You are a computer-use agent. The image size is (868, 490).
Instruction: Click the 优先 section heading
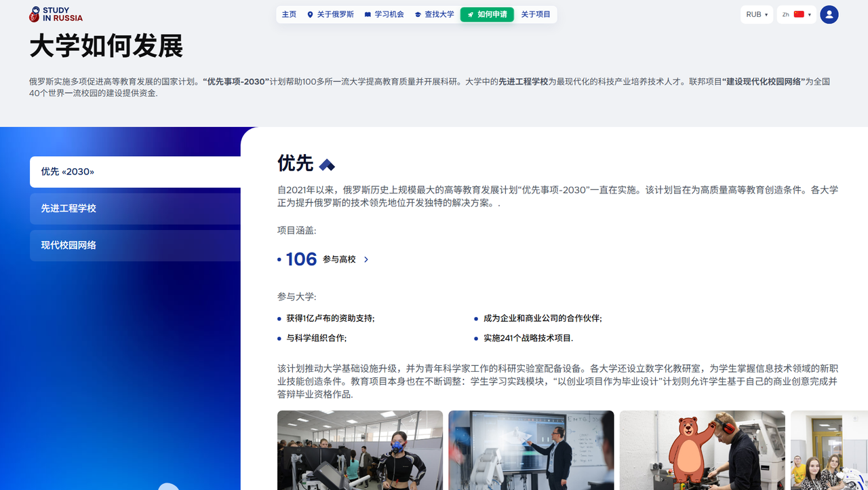[x=295, y=163]
